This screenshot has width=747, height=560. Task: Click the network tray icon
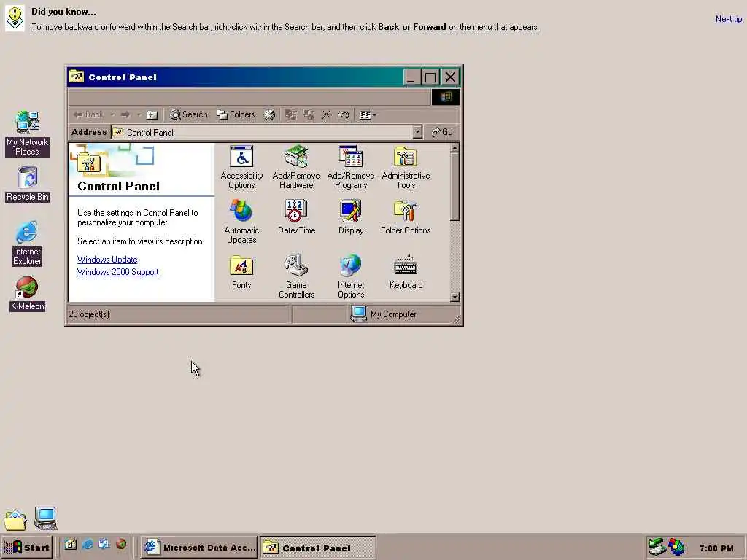[657, 547]
